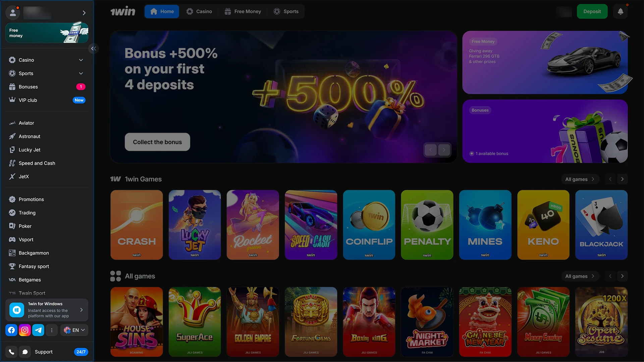Open the Facebook social icon
644x362 pixels.
pos(11,330)
